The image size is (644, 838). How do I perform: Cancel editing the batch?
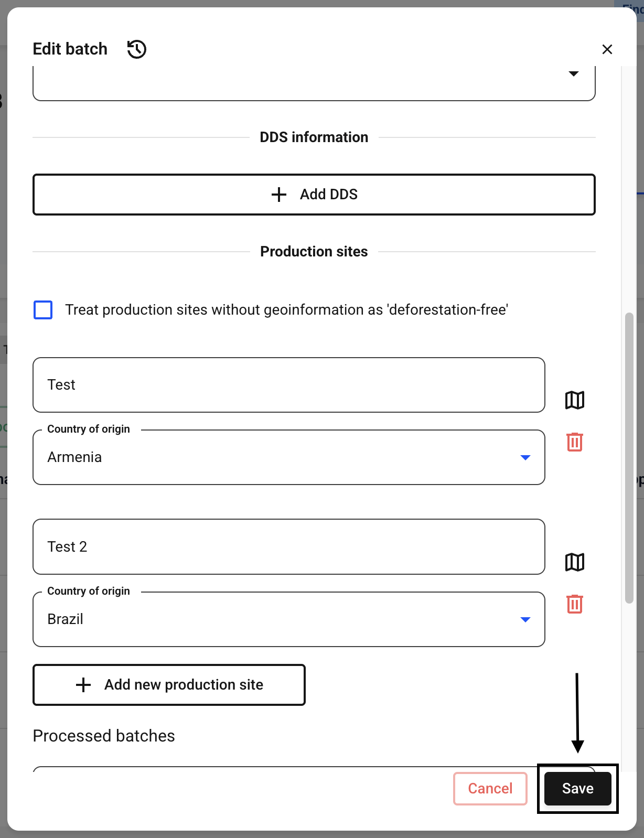tap(490, 789)
